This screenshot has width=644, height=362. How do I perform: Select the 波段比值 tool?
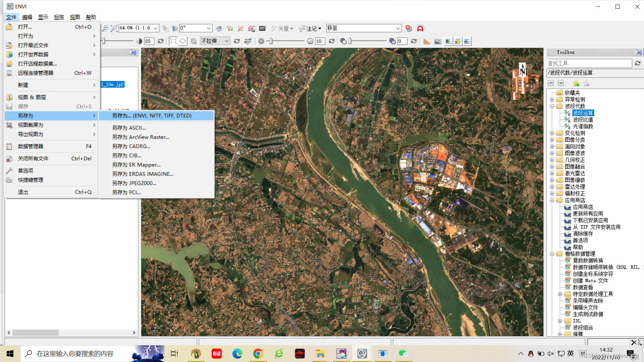point(583,120)
